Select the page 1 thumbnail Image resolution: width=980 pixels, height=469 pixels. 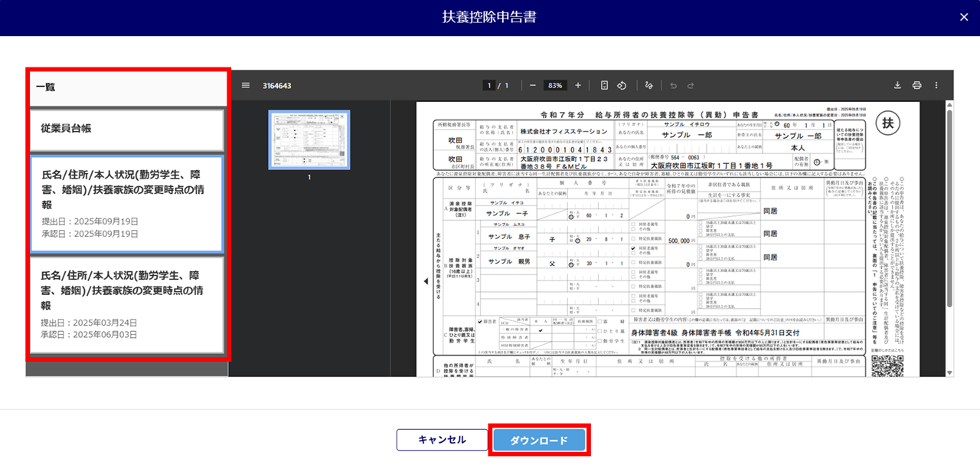pyautogui.click(x=309, y=139)
